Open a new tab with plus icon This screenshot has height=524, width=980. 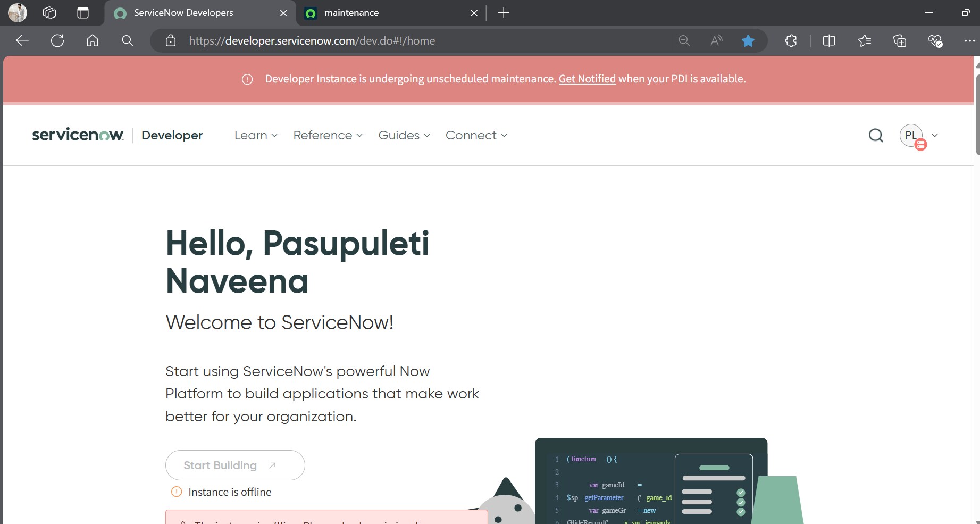point(504,13)
